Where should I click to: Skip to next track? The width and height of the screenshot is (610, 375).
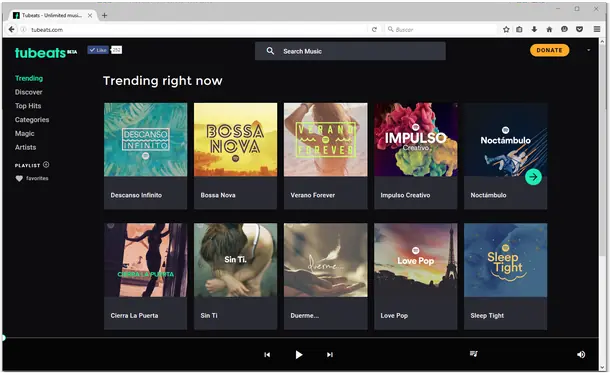tap(330, 355)
